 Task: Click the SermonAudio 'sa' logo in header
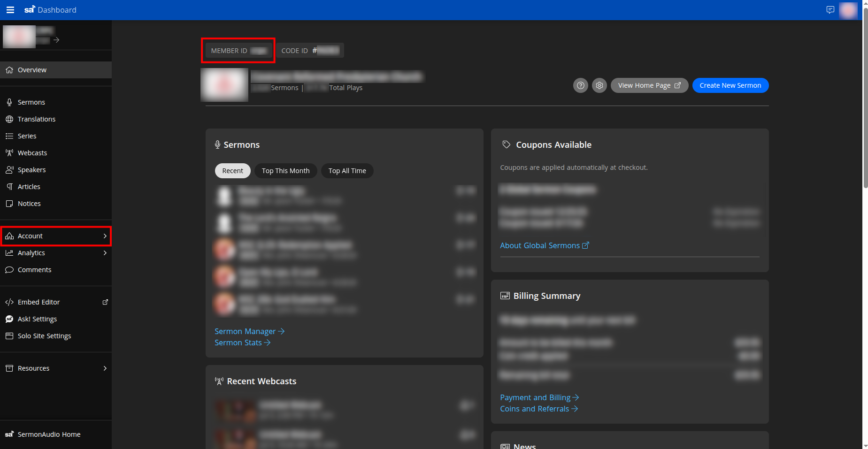[30, 9]
